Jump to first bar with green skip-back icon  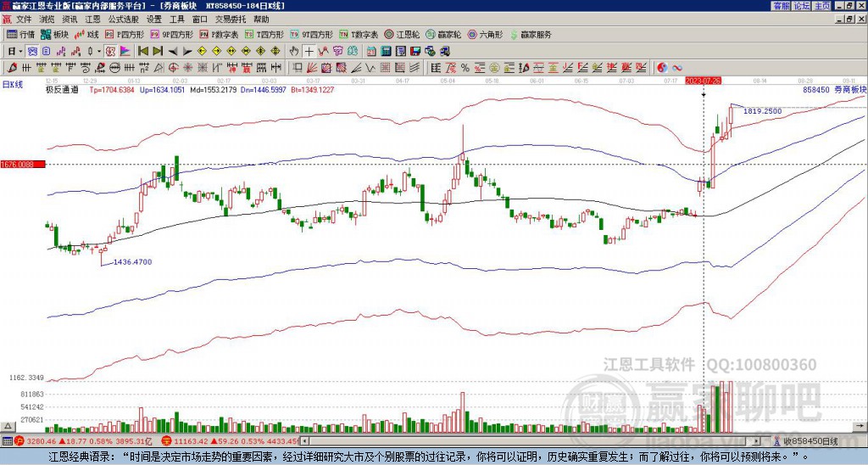(142, 52)
